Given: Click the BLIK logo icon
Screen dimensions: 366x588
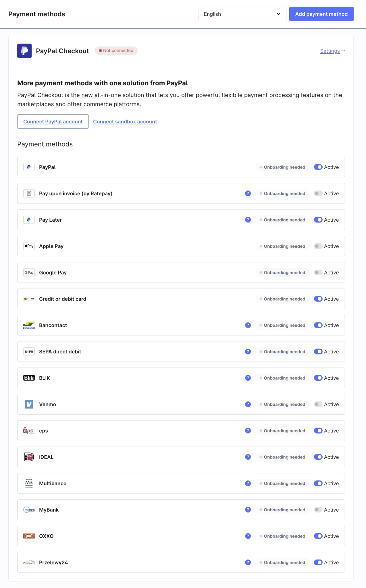Looking at the screenshot, I should coord(29,378).
